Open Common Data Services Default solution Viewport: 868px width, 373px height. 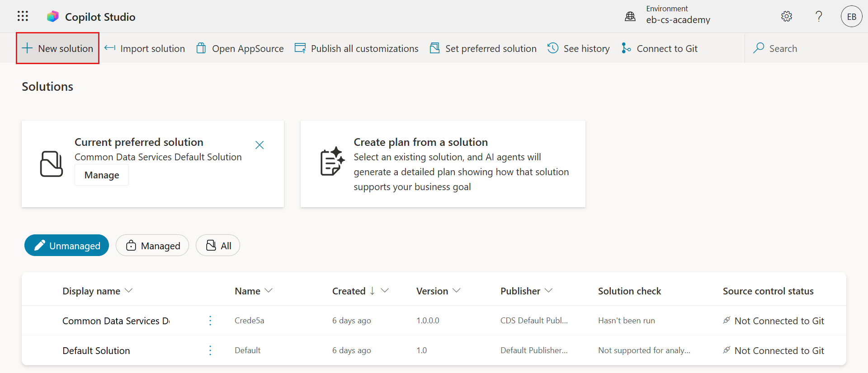click(x=116, y=321)
